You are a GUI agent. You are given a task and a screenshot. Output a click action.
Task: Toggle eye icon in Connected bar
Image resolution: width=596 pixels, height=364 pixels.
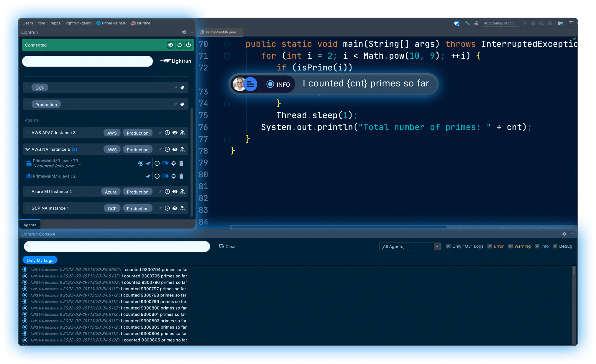pos(171,45)
